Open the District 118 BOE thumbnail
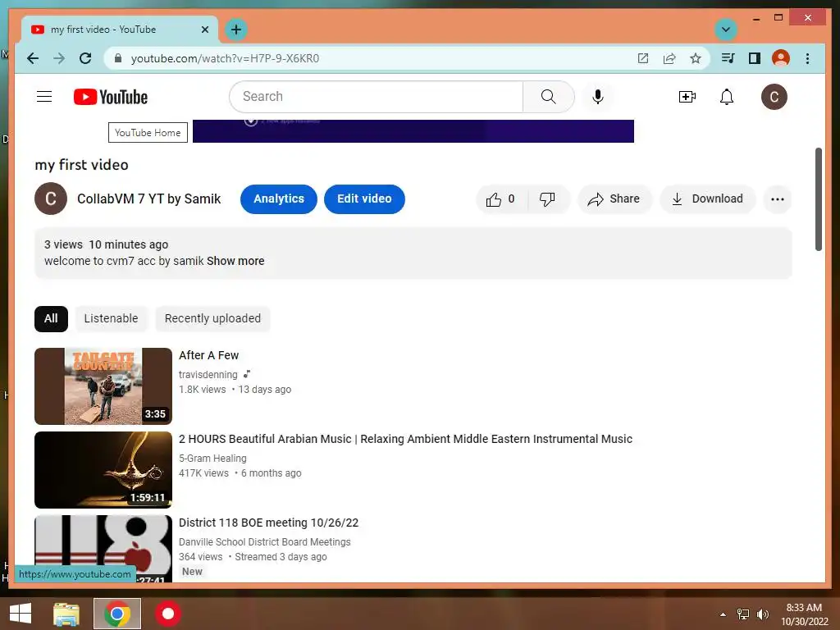This screenshot has height=630, width=840. [x=103, y=549]
